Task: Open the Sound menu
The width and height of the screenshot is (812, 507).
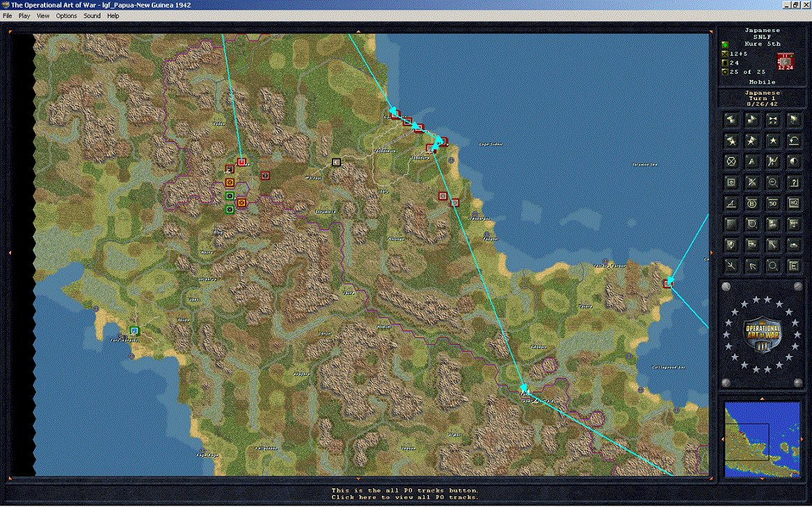Action: [x=92, y=15]
